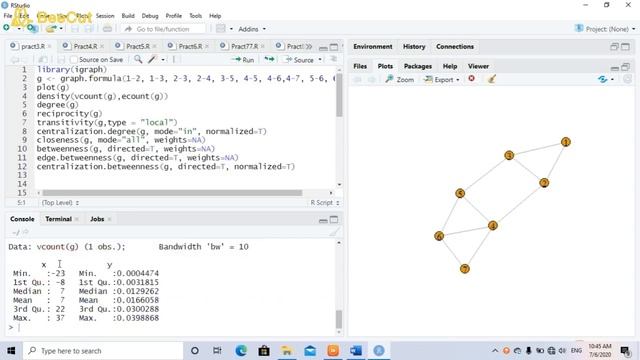Click the Windows search box
The image size is (640, 360).
click(103, 351)
